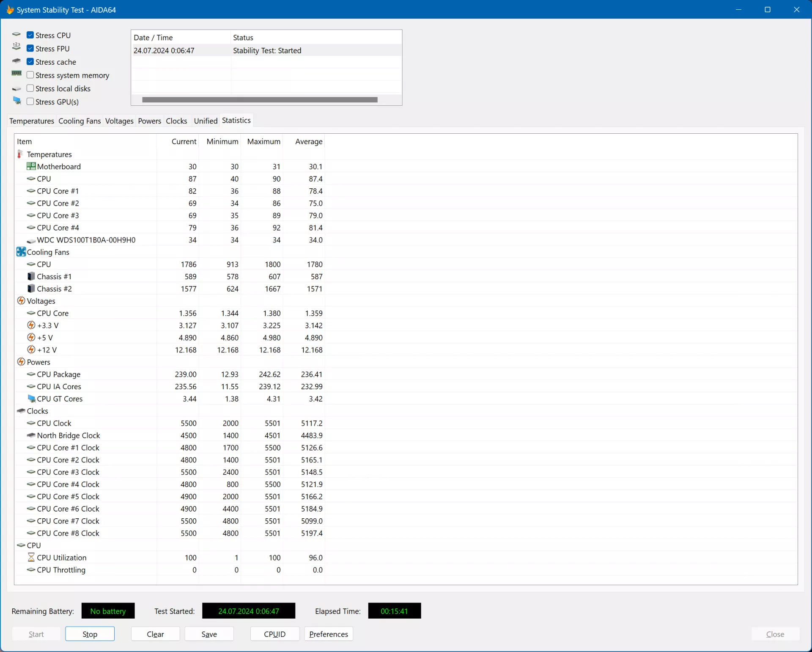Maximize the AIDA64 window

pyautogui.click(x=768, y=9)
